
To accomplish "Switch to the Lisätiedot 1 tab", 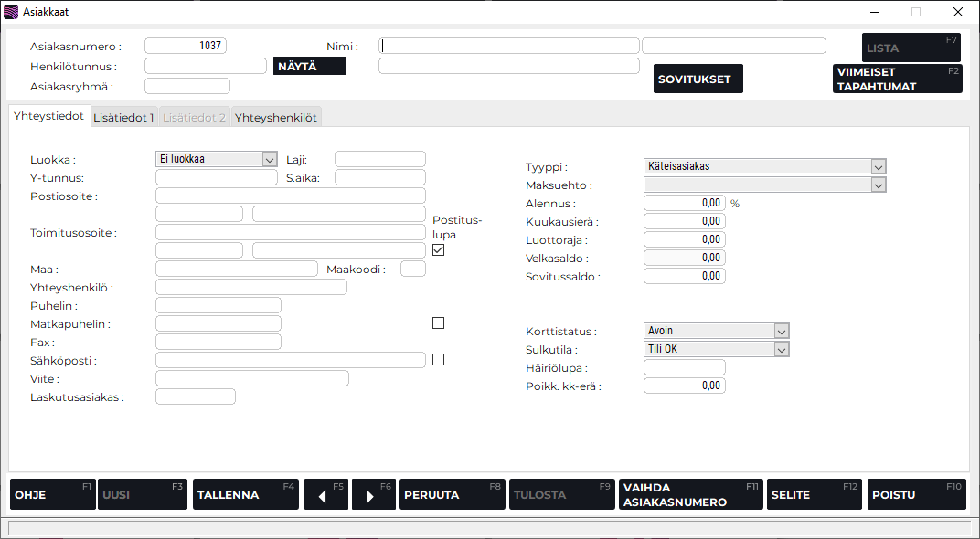I will coord(123,118).
